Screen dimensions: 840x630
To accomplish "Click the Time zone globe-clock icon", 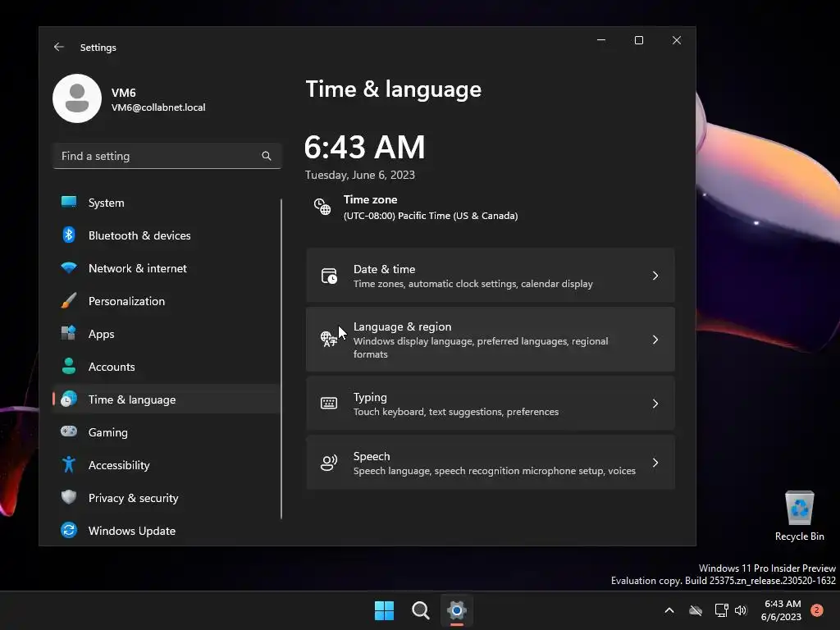I will [322, 207].
